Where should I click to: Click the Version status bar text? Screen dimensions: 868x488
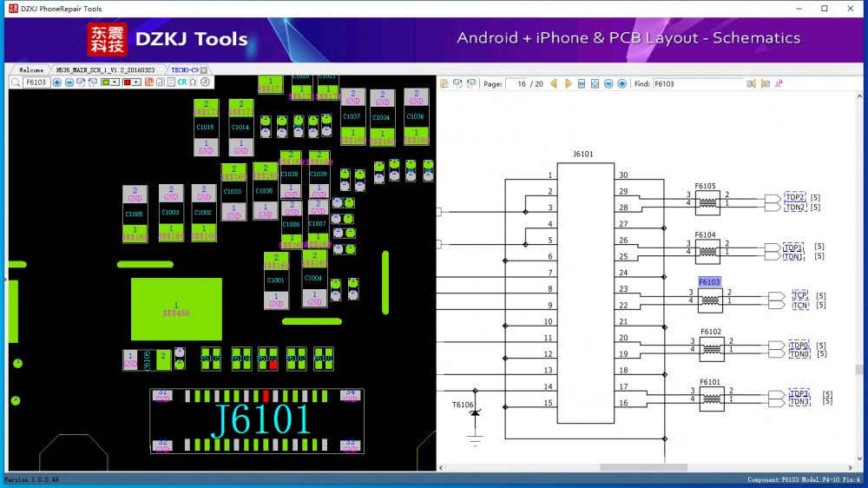(31, 479)
